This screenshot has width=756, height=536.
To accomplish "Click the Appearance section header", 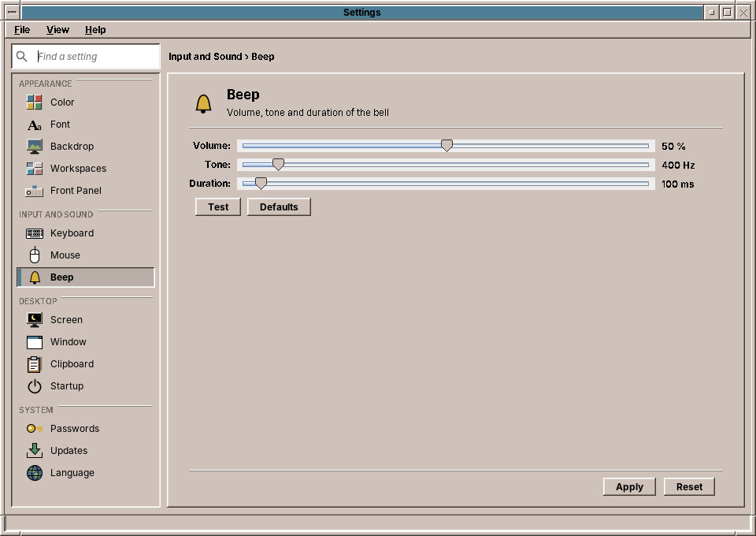I will click(x=46, y=84).
